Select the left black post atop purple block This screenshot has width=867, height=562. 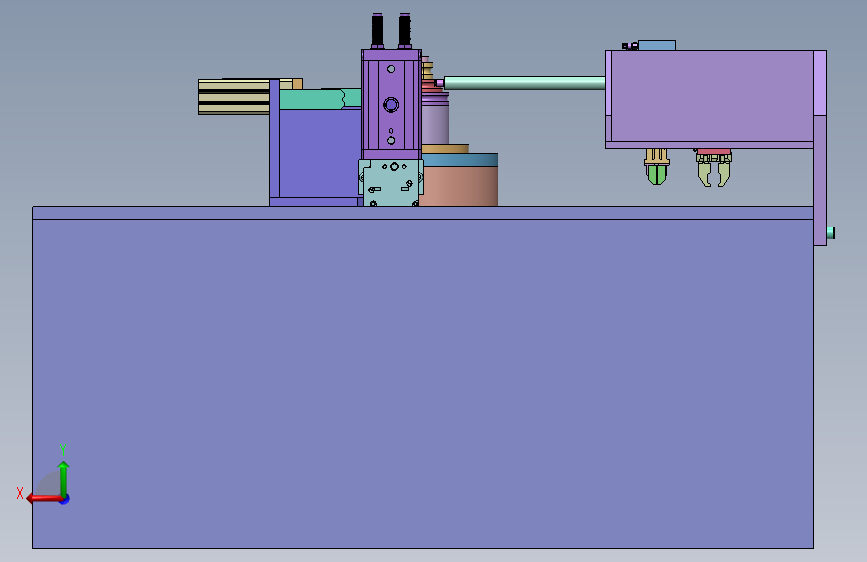[x=377, y=30]
